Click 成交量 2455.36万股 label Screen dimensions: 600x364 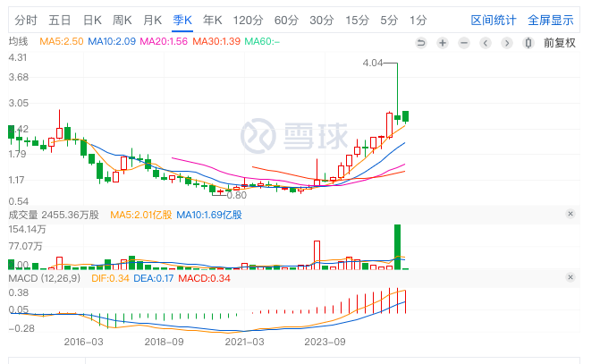point(54,215)
